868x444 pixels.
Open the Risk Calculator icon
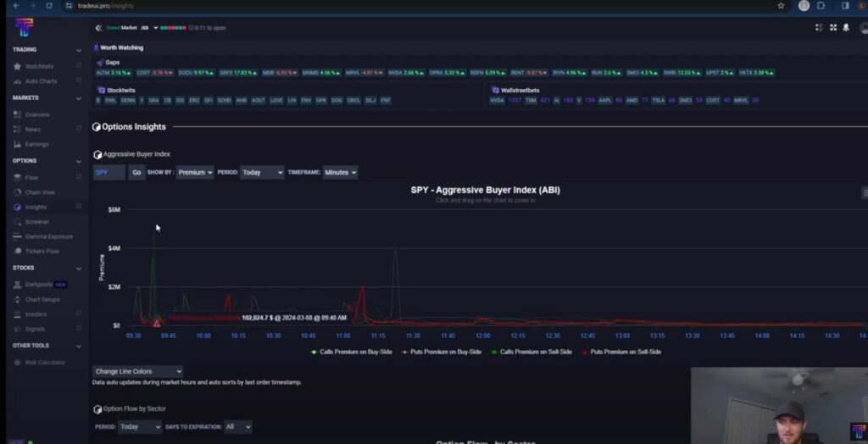coord(17,363)
